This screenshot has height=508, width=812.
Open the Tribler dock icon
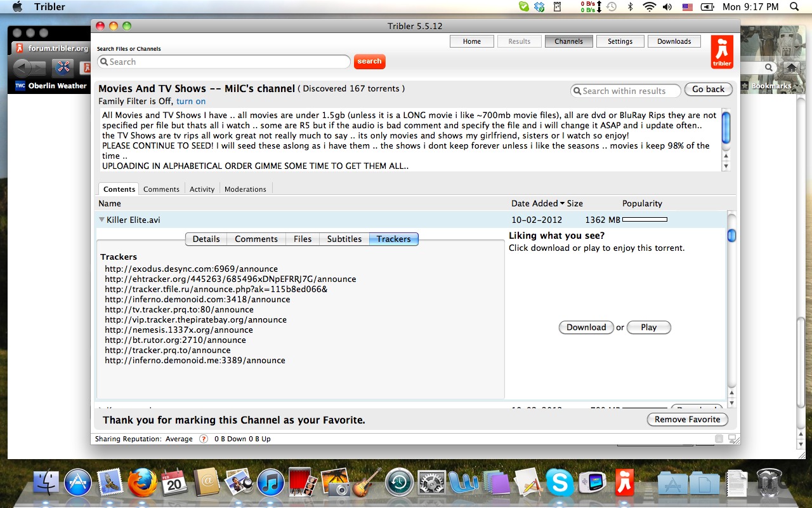coord(625,483)
